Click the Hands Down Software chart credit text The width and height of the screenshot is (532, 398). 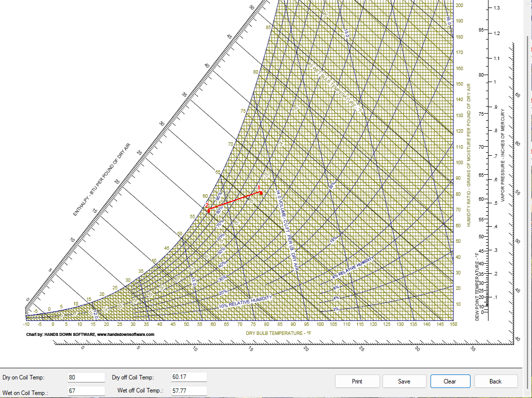pyautogui.click(x=90, y=334)
